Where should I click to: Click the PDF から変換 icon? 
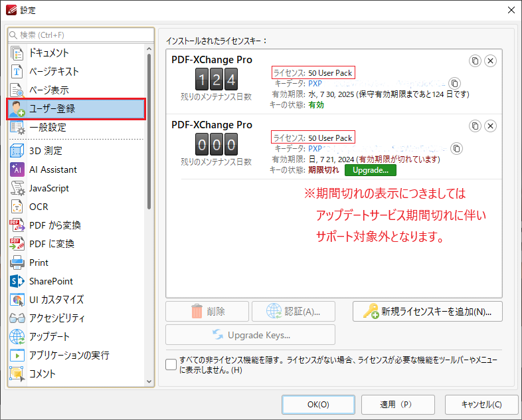[x=17, y=225]
